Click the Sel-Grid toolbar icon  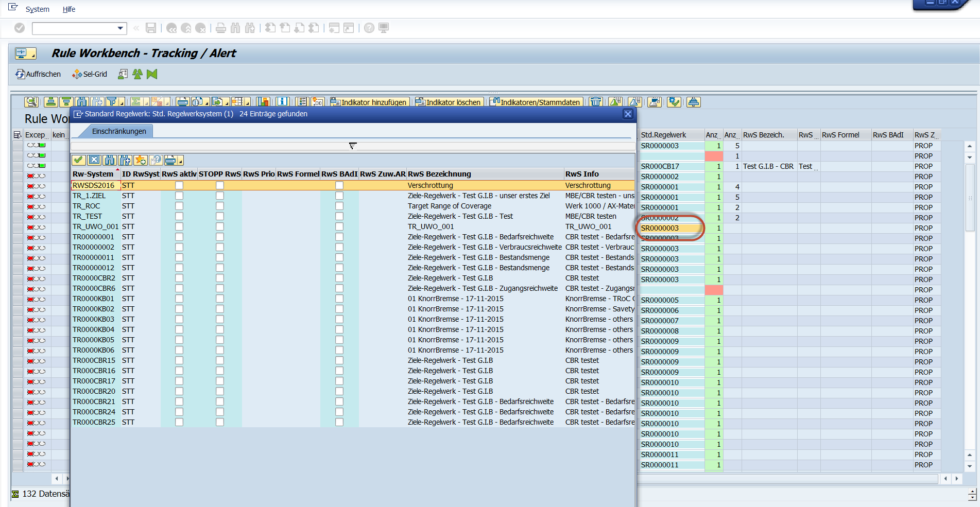[77, 74]
